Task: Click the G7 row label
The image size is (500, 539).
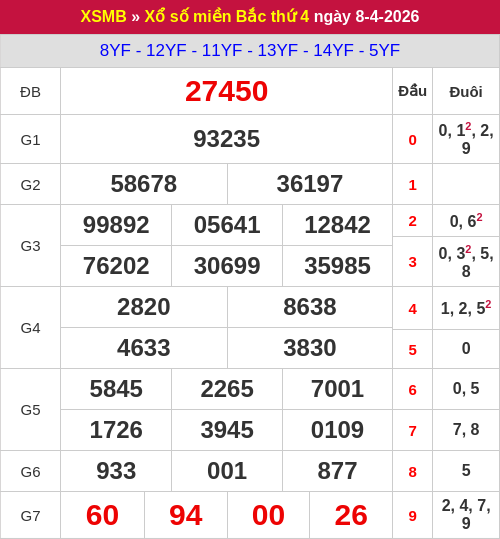Action: pyautogui.click(x=30, y=516)
